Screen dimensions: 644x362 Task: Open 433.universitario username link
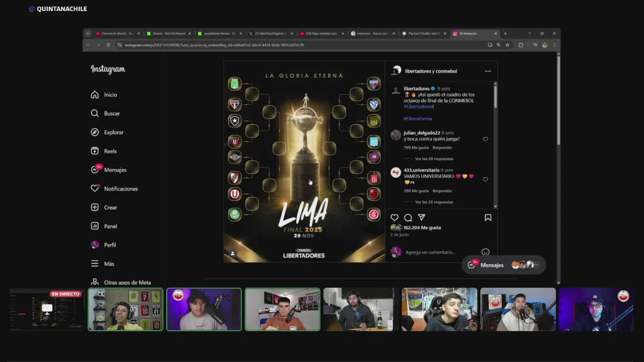(x=421, y=170)
